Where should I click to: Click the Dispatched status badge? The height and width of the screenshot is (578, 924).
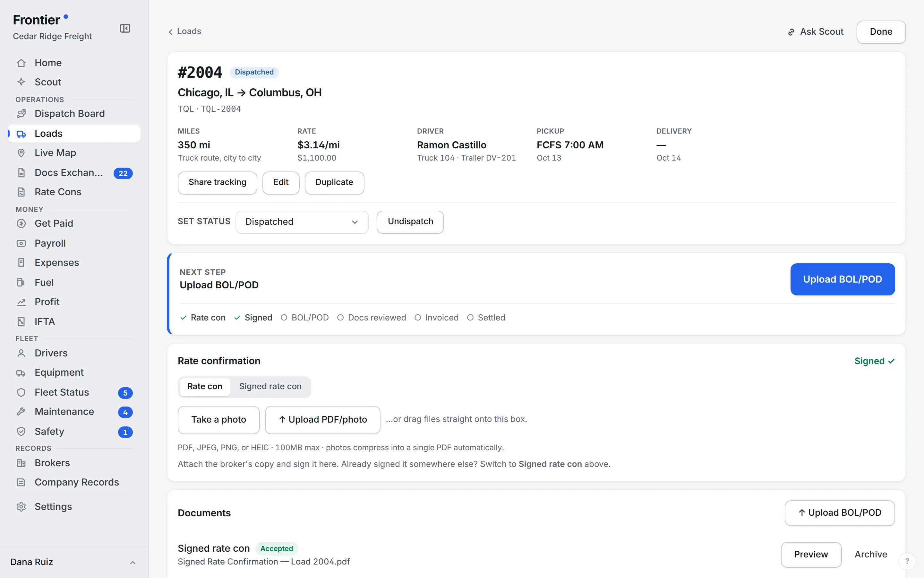[x=254, y=72]
